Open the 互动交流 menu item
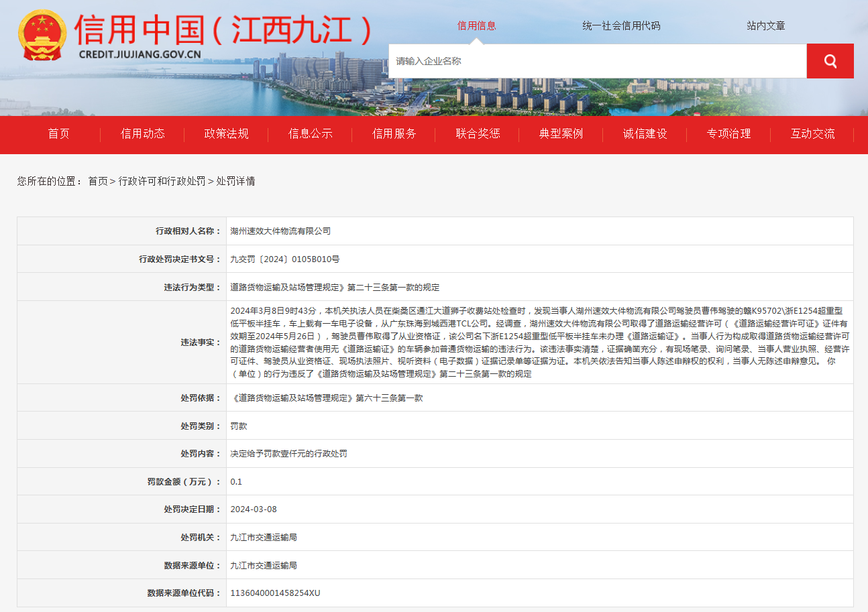 pos(812,133)
